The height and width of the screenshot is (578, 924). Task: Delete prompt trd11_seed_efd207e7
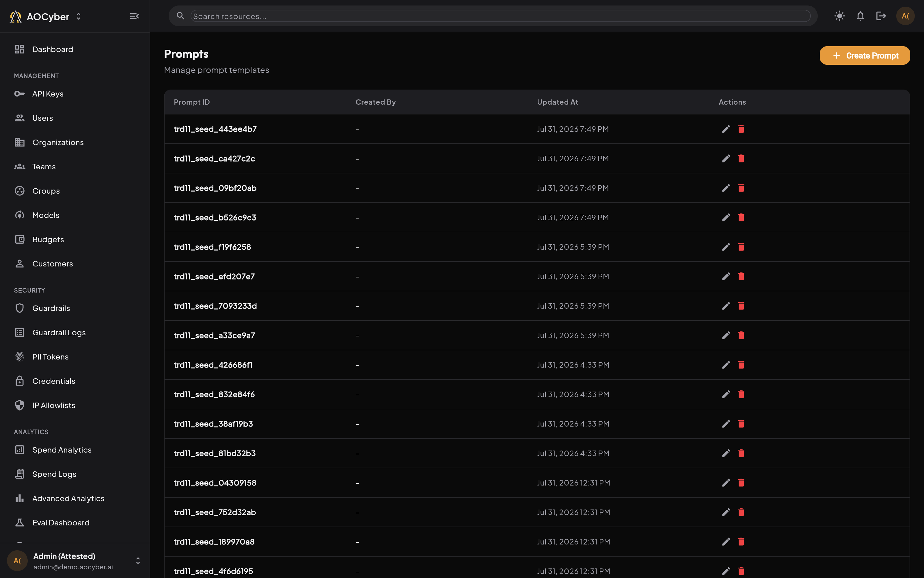click(x=741, y=276)
